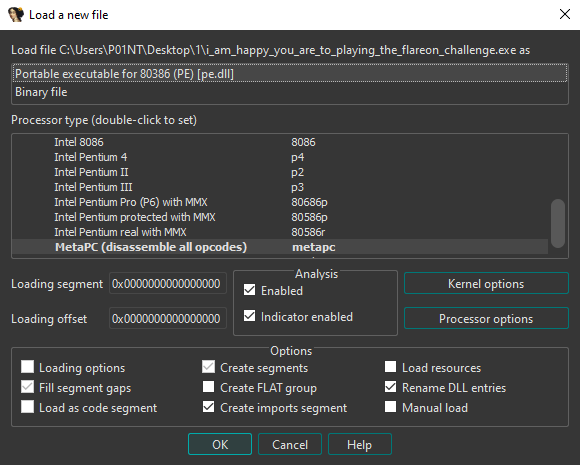
Task: Select Intel Pentium Pro (P6) with MMX
Action: coord(280,202)
